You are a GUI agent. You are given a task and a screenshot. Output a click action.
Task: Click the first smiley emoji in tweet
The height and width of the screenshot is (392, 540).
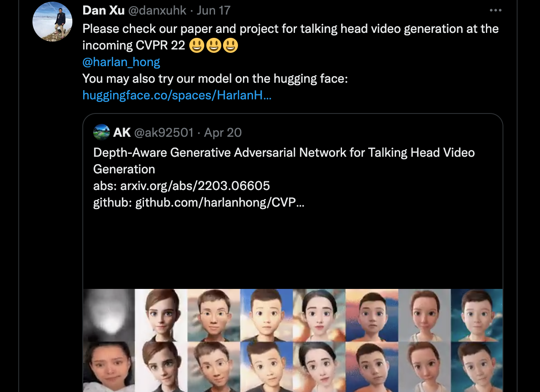(x=197, y=45)
